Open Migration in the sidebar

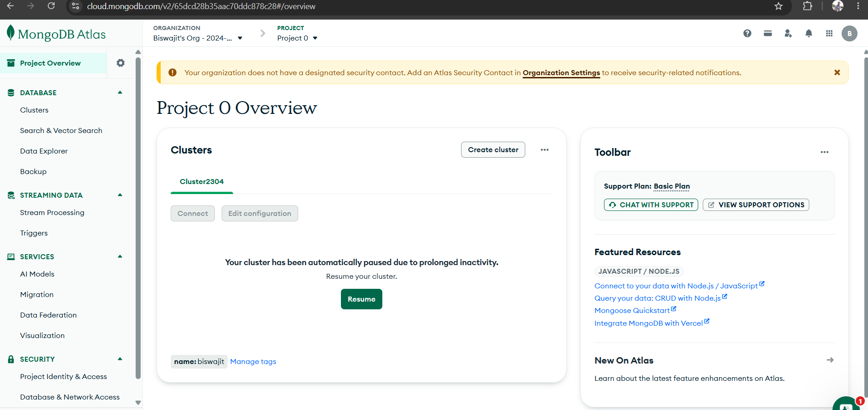pyautogui.click(x=37, y=295)
